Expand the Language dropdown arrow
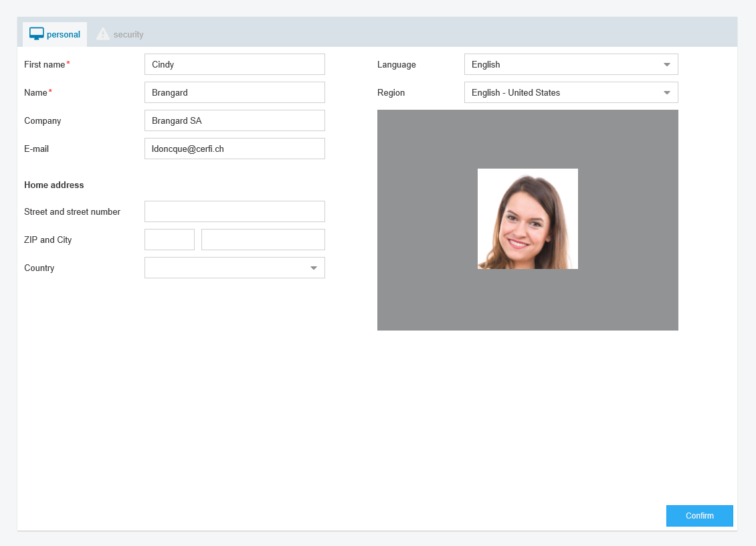 pos(666,65)
